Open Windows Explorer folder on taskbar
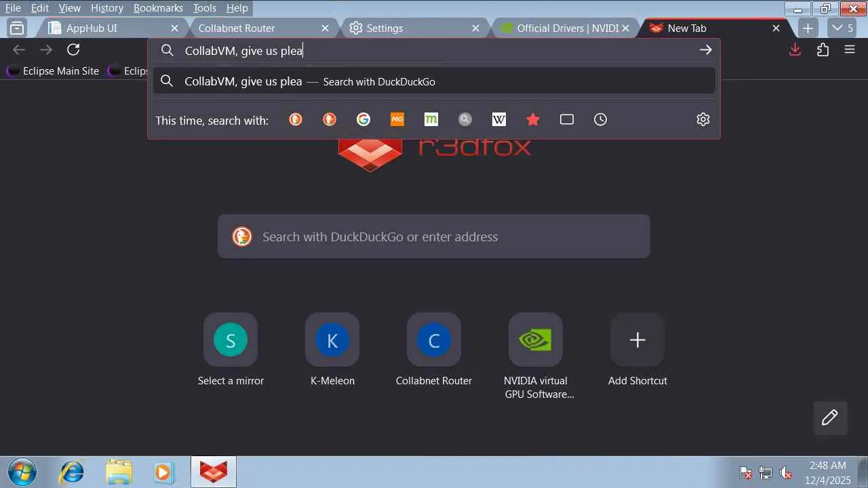 [119, 472]
